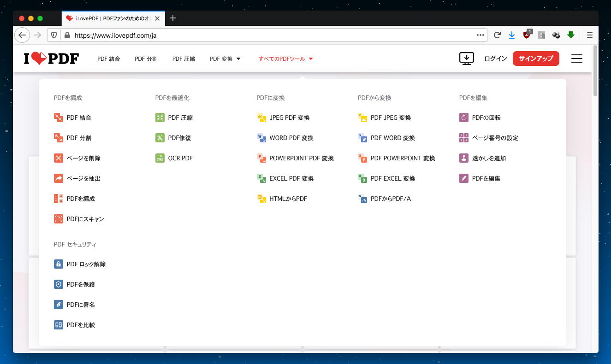Screen dimensions: 611x364
Task: Click the PDF 結合 merge icon in menu
Action: pos(59,117)
